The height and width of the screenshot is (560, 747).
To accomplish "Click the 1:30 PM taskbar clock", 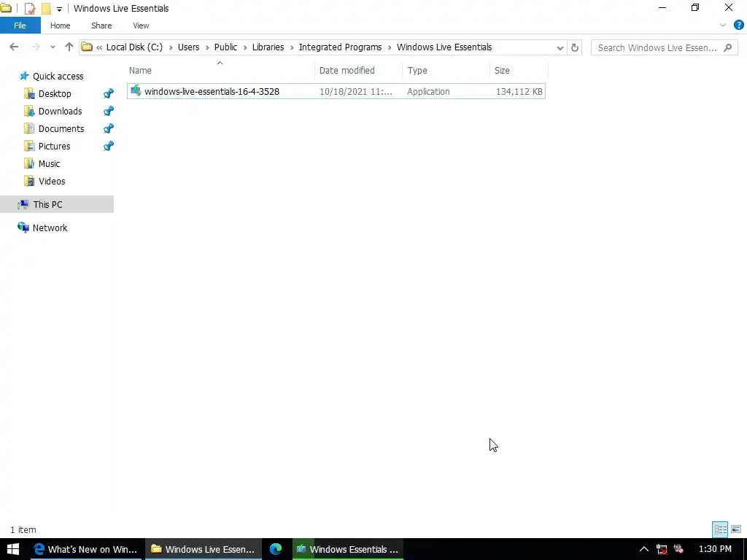I will click(x=715, y=549).
